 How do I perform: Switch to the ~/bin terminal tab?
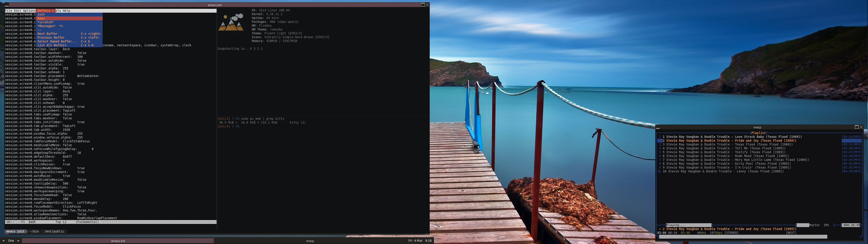(34, 232)
